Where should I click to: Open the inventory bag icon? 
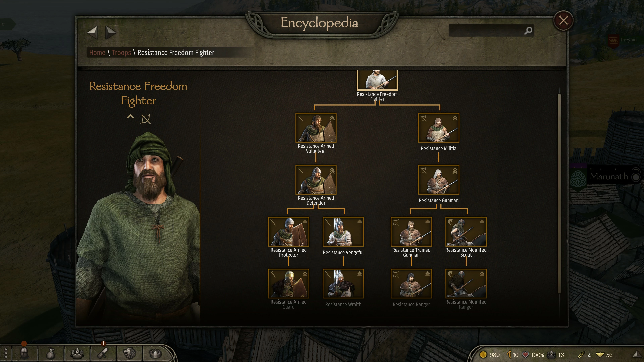click(x=51, y=353)
